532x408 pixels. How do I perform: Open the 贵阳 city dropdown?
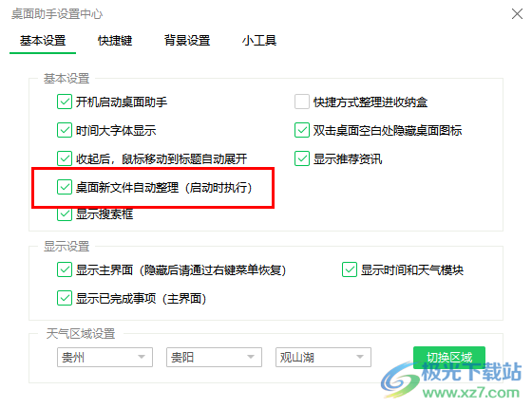pyautogui.click(x=214, y=357)
